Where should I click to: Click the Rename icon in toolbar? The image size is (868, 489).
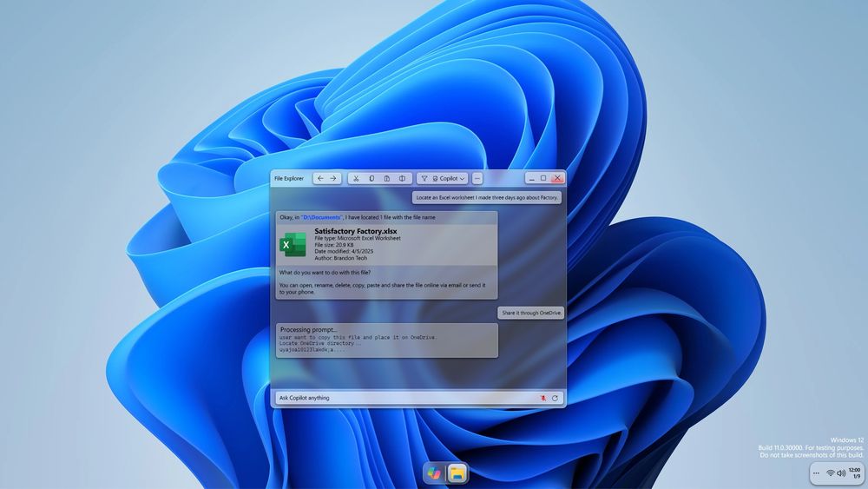(403, 178)
